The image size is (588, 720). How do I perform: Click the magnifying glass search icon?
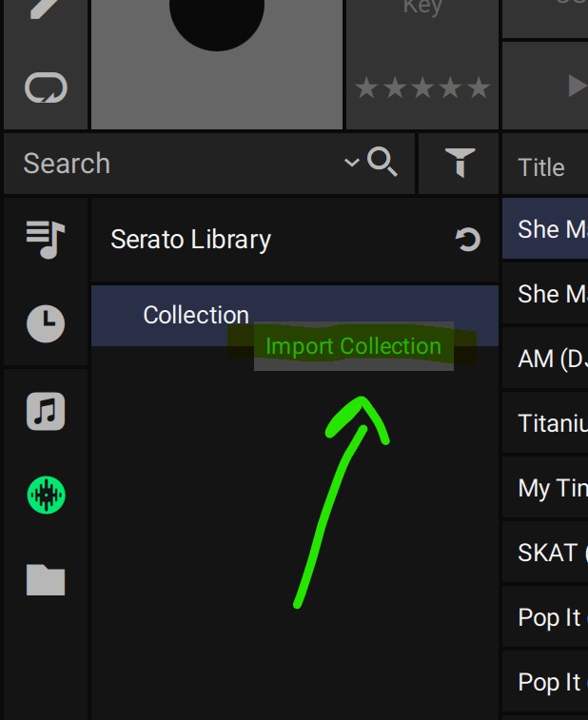(382, 162)
